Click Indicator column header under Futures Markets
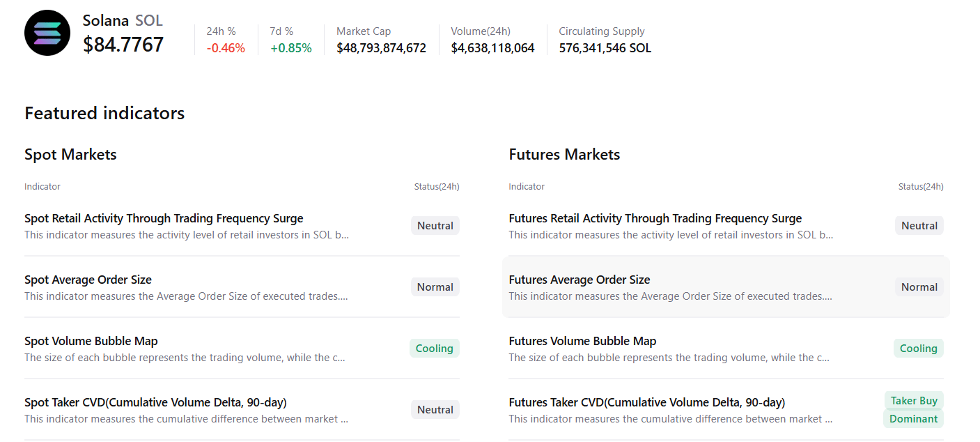 tap(527, 186)
